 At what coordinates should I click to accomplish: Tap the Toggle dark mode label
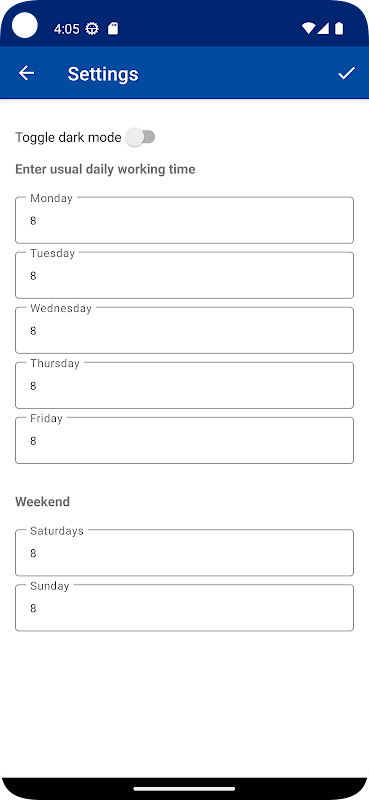68,137
